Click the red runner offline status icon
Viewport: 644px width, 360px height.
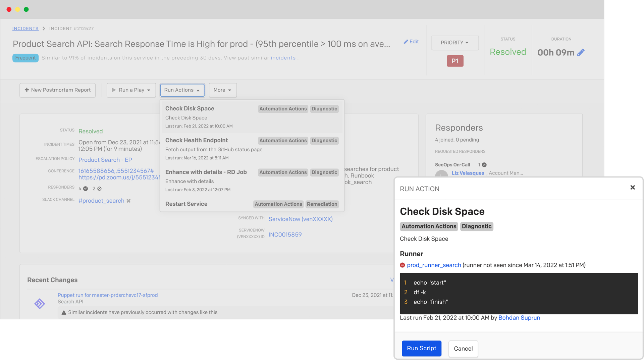(402, 265)
